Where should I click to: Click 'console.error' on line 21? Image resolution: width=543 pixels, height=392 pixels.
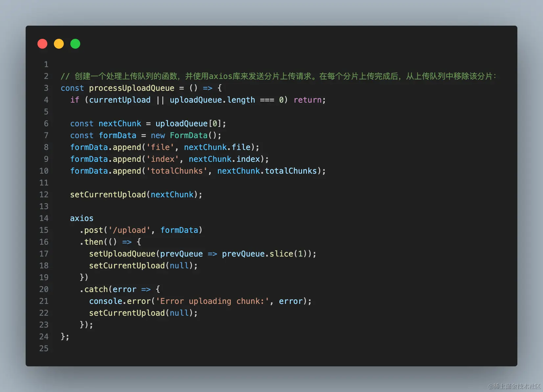coord(120,301)
